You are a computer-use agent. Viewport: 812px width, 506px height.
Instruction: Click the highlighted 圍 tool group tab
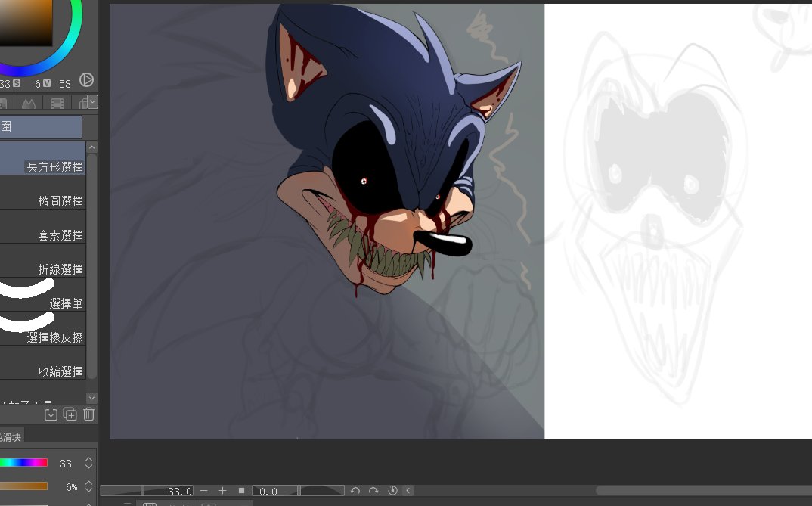coord(41,127)
